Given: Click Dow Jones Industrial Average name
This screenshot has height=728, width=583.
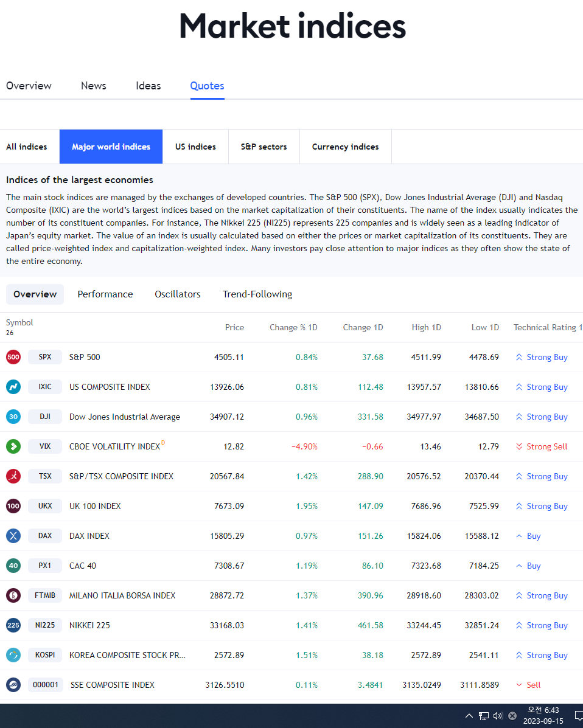Looking at the screenshot, I should (125, 417).
